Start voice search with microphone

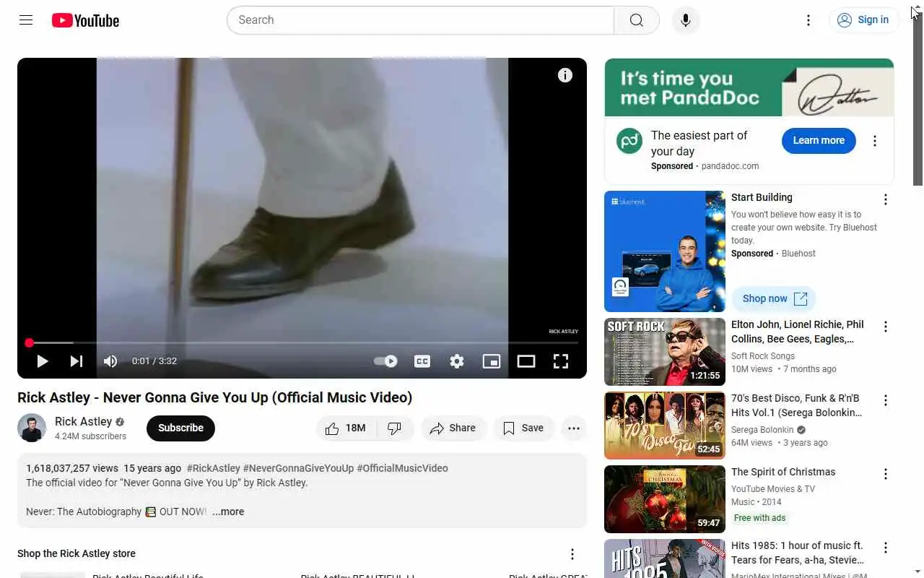pos(686,20)
